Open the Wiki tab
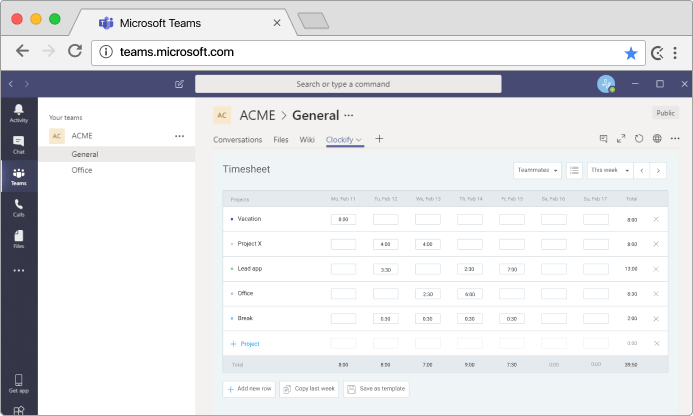 tap(307, 140)
